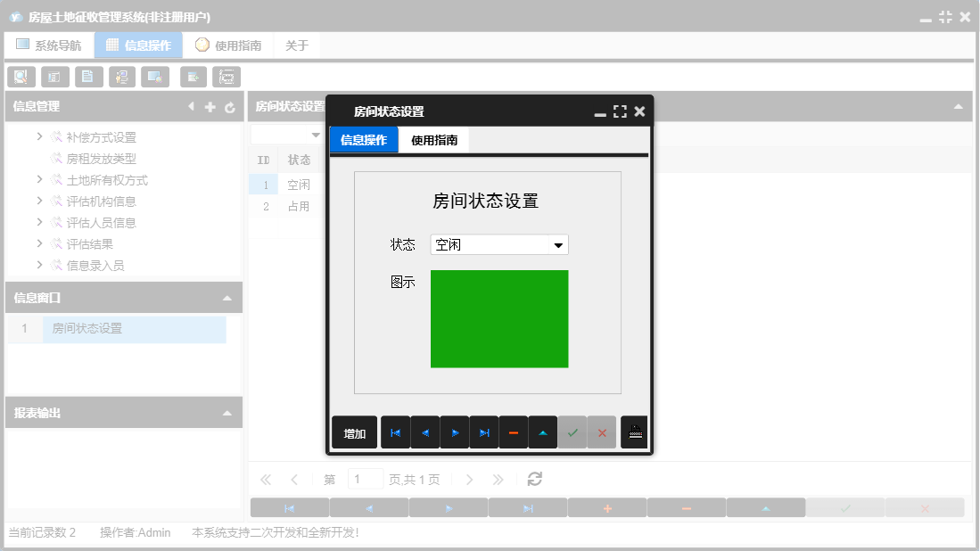Click the green status color preview beside 图示
Viewport: 980px width, 551px height.
(499, 318)
